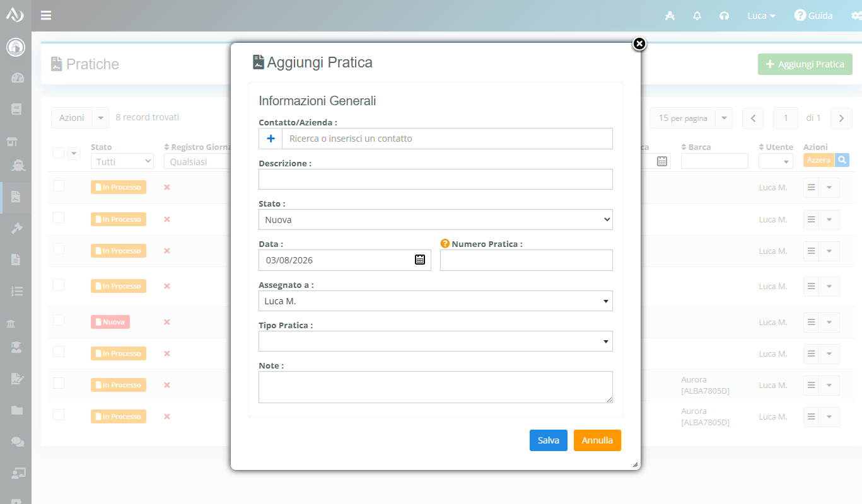Expand the arrow next to the select-all checkbox
Viewport: 862px width, 504px height.
pyautogui.click(x=74, y=154)
